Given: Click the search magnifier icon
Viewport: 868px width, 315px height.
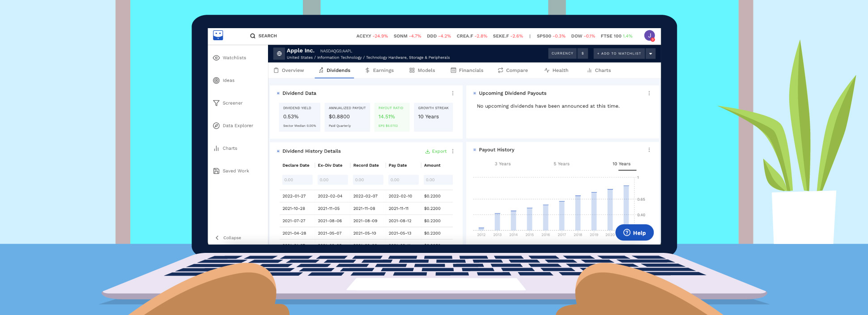Looking at the screenshot, I should point(253,36).
